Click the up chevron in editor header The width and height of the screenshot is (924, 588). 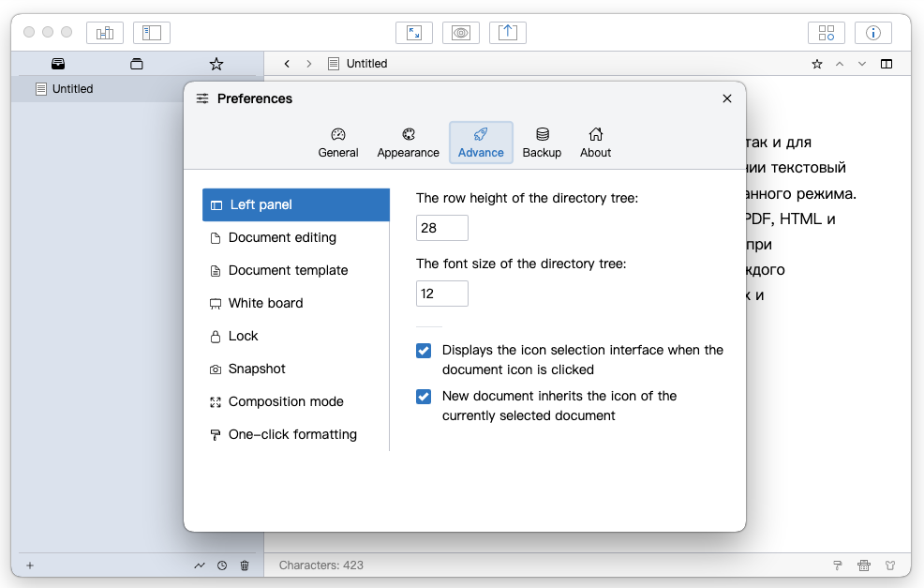click(840, 64)
